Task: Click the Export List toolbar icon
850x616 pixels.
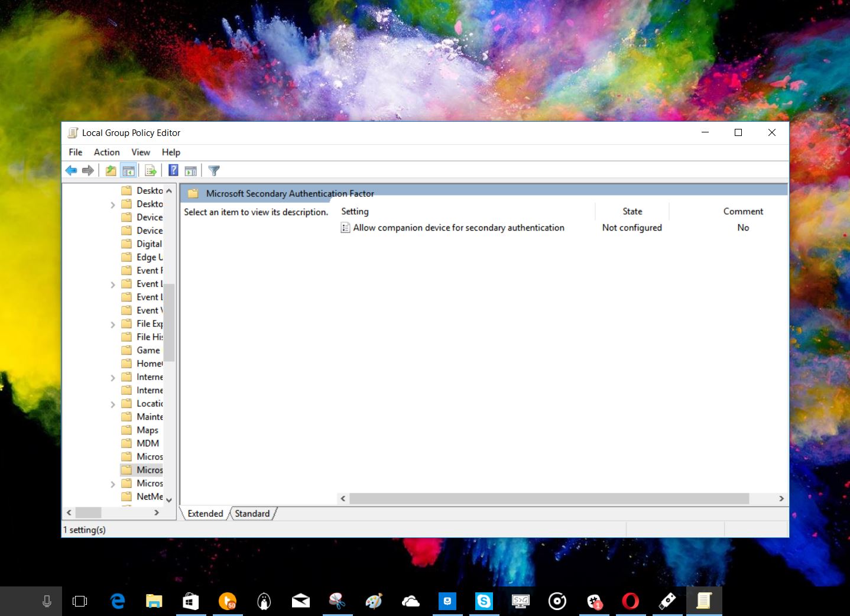Action: [x=151, y=171]
